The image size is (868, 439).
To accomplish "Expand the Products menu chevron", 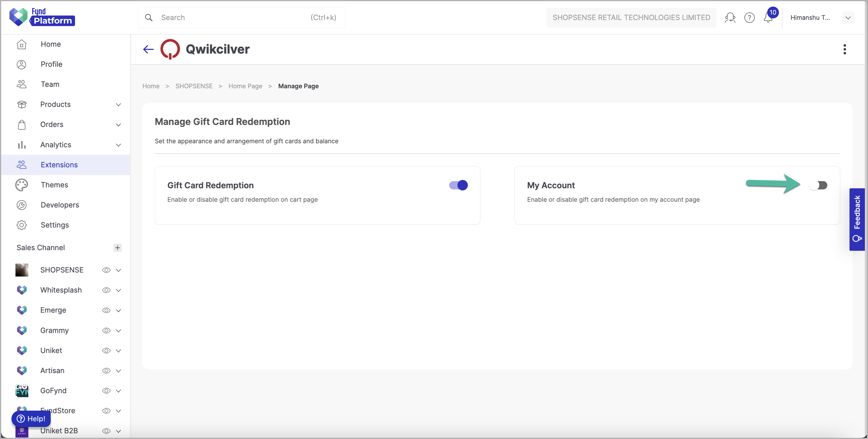I will point(118,105).
